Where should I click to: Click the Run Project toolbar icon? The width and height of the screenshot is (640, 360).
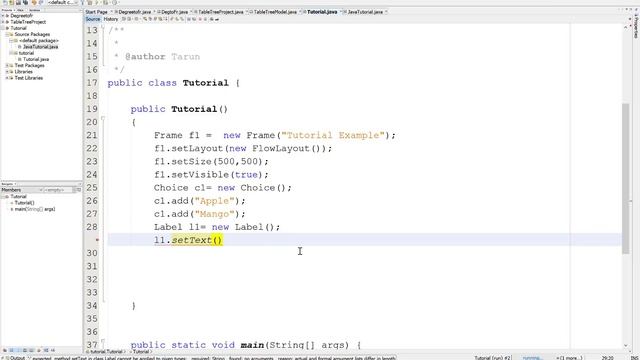point(98,2)
